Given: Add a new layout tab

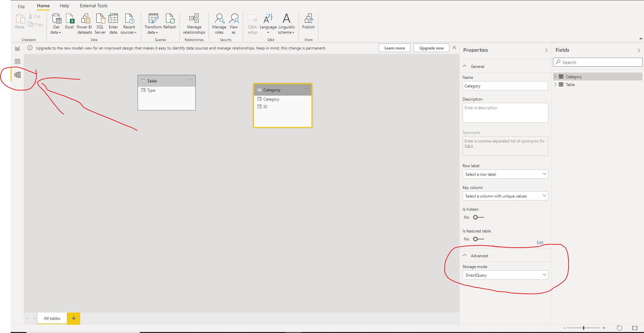Looking at the screenshot, I should 74,318.
